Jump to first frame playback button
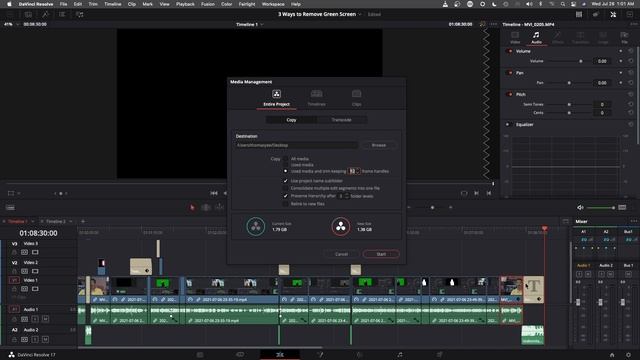This screenshot has height=360, width=640. [x=214, y=193]
